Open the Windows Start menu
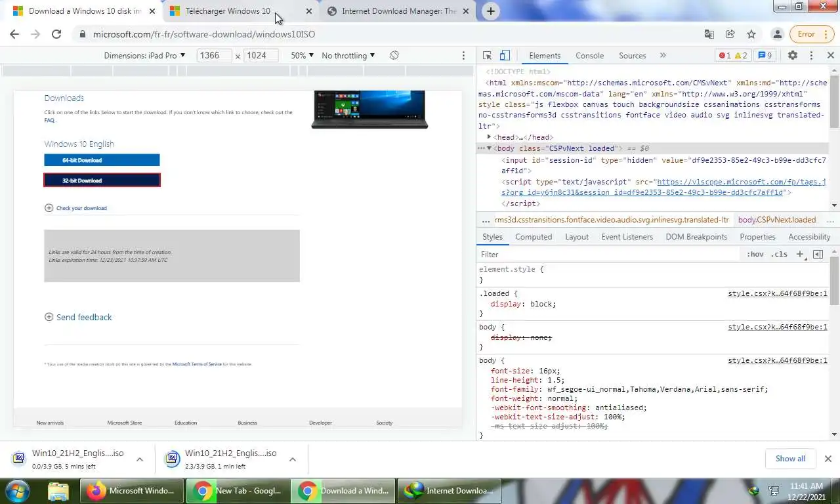 click(x=18, y=490)
